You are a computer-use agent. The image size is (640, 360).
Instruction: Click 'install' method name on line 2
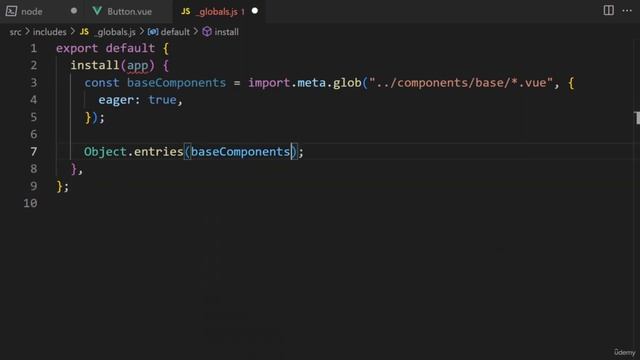click(x=95, y=65)
